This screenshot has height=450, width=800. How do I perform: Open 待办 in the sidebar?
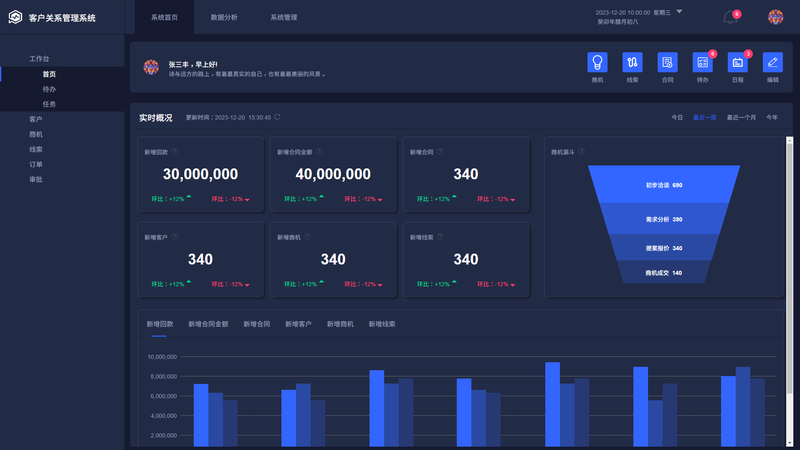click(49, 89)
